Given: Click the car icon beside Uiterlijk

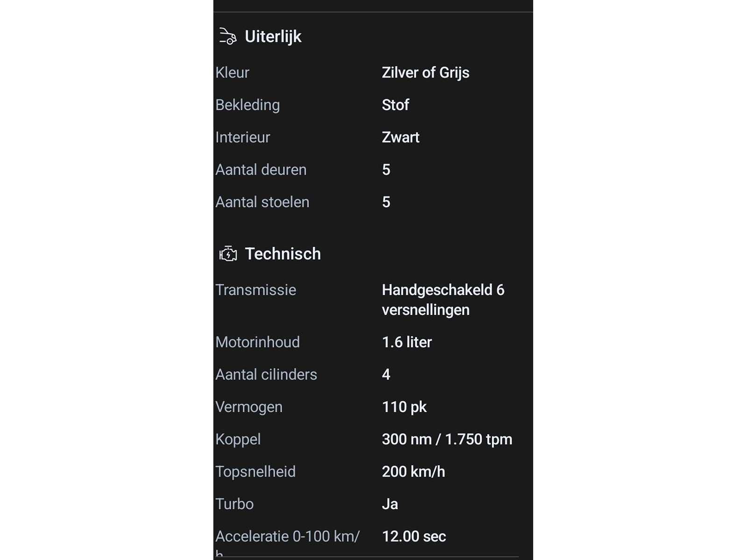Looking at the screenshot, I should tap(228, 36).
